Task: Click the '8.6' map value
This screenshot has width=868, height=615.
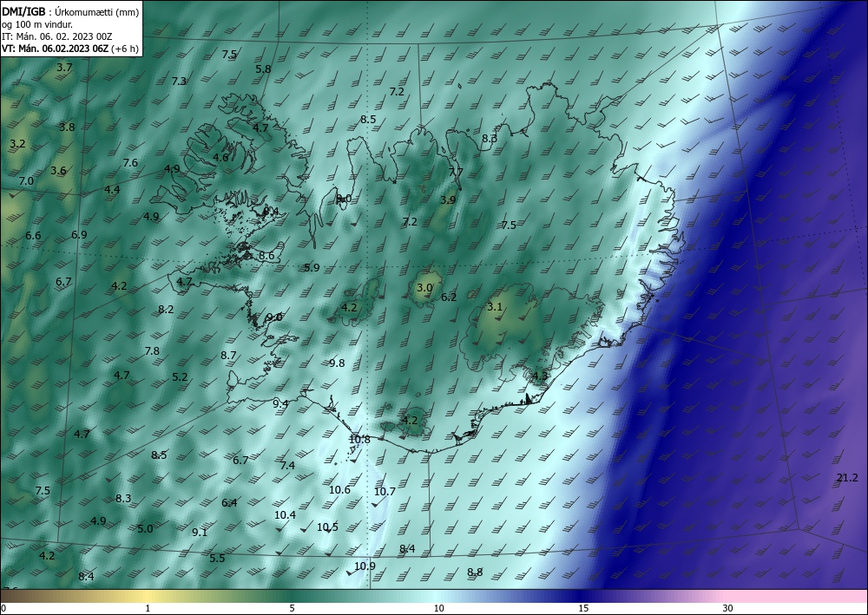Action: (266, 256)
